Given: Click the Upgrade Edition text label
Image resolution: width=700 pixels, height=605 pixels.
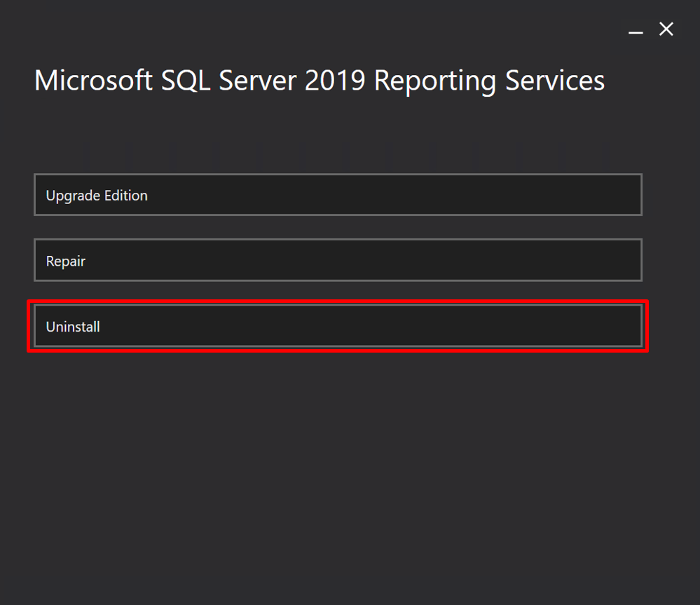Looking at the screenshot, I should click(97, 196).
